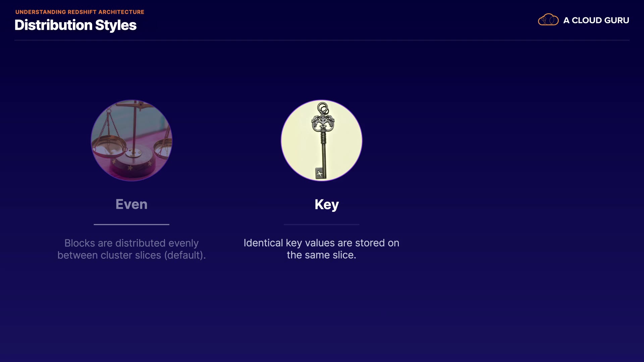Click "the same slice." line of text
Screen dimensions: 644x362
point(321,255)
